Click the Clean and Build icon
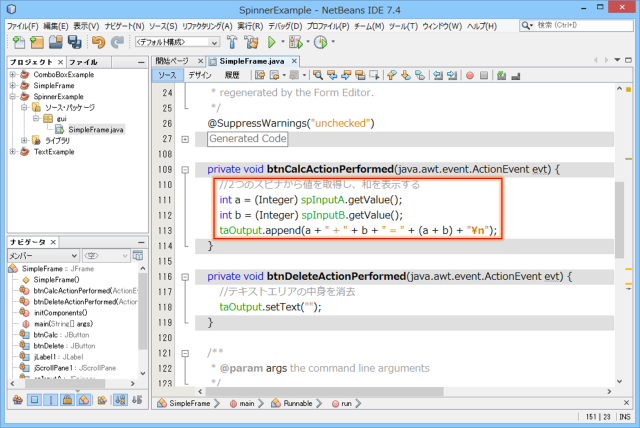640x428 pixels. pyautogui.click(x=251, y=42)
